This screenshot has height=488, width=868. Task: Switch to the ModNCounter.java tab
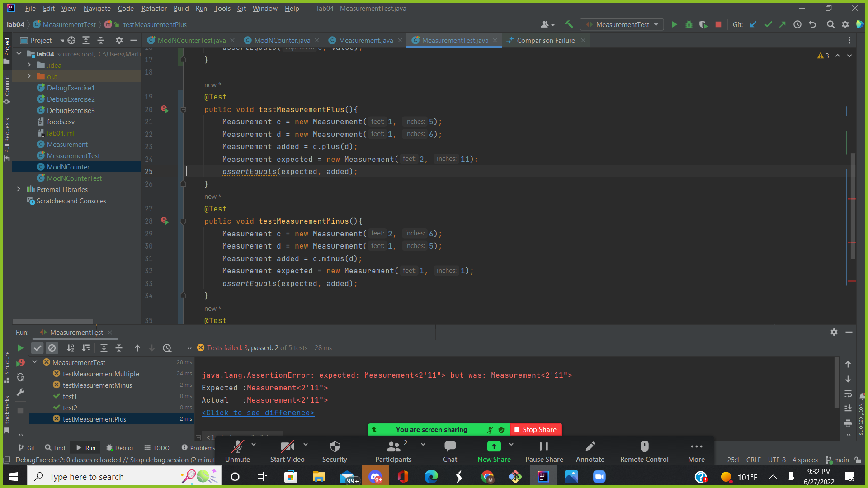coord(282,41)
